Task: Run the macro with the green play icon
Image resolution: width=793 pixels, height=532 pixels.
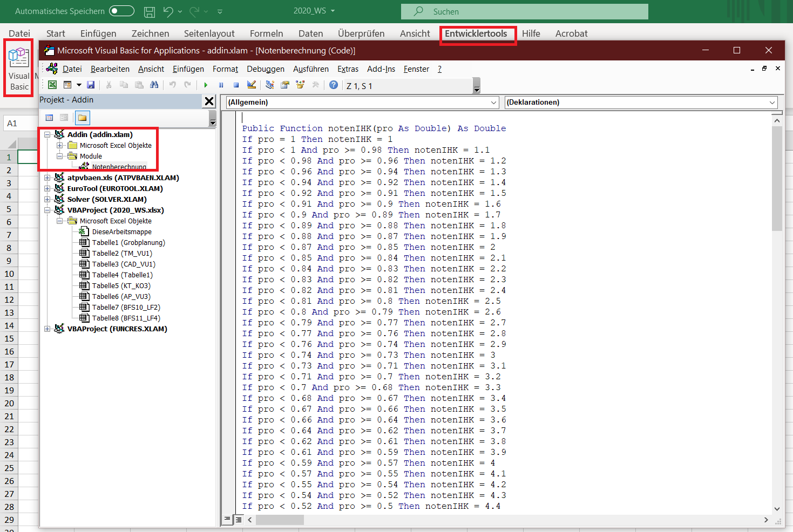Action: (x=206, y=85)
